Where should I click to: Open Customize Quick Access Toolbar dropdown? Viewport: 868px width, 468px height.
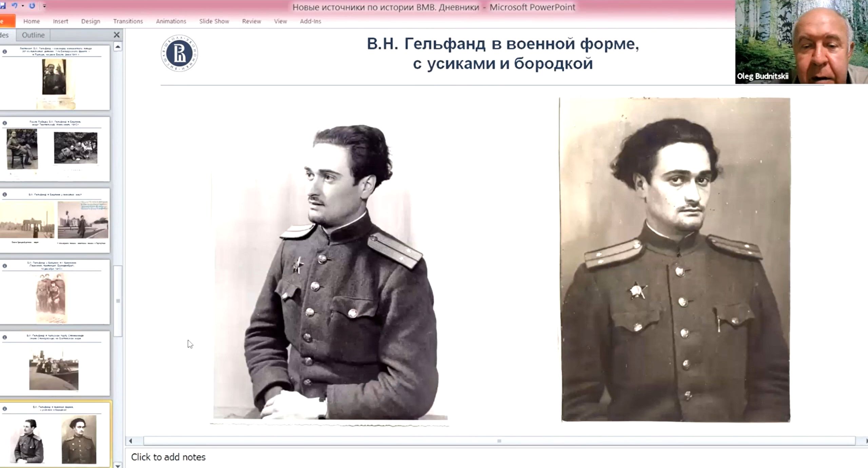44,6
